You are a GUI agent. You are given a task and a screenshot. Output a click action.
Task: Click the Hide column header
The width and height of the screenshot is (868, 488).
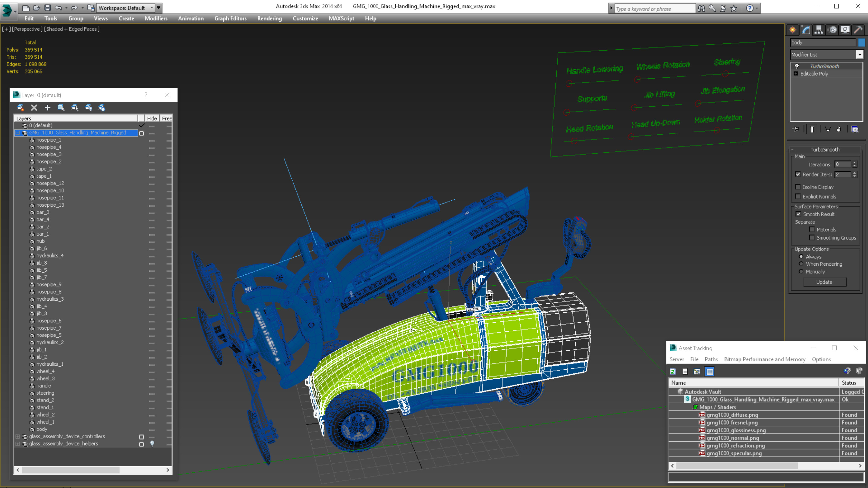coord(152,118)
